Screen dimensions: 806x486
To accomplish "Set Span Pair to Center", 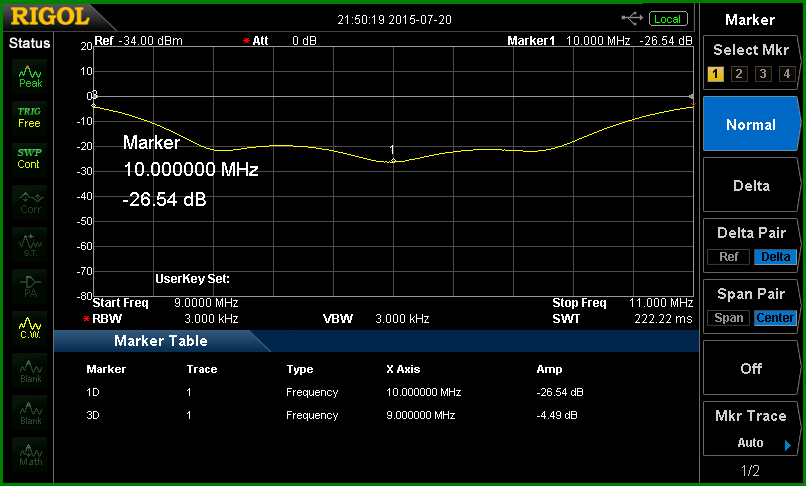I will coord(775,318).
